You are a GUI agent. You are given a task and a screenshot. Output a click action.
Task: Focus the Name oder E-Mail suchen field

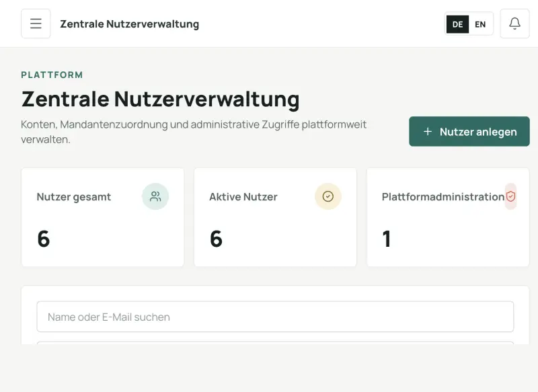pyautogui.click(x=275, y=317)
